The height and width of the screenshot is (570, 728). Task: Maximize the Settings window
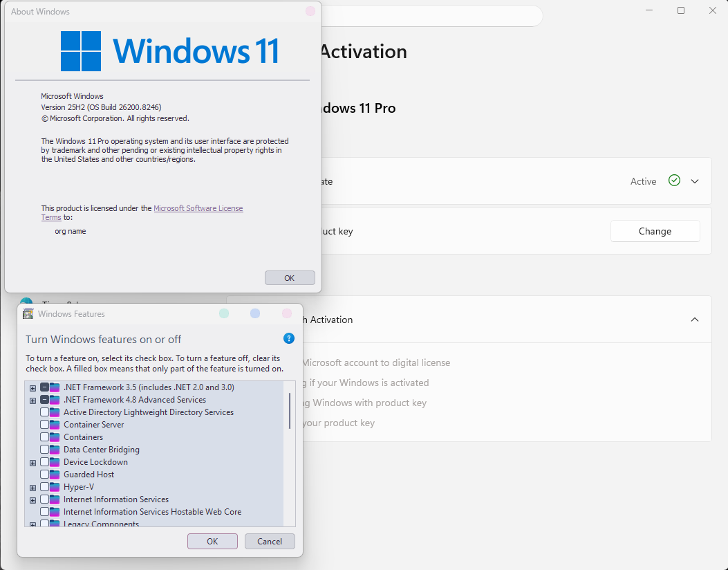click(681, 10)
